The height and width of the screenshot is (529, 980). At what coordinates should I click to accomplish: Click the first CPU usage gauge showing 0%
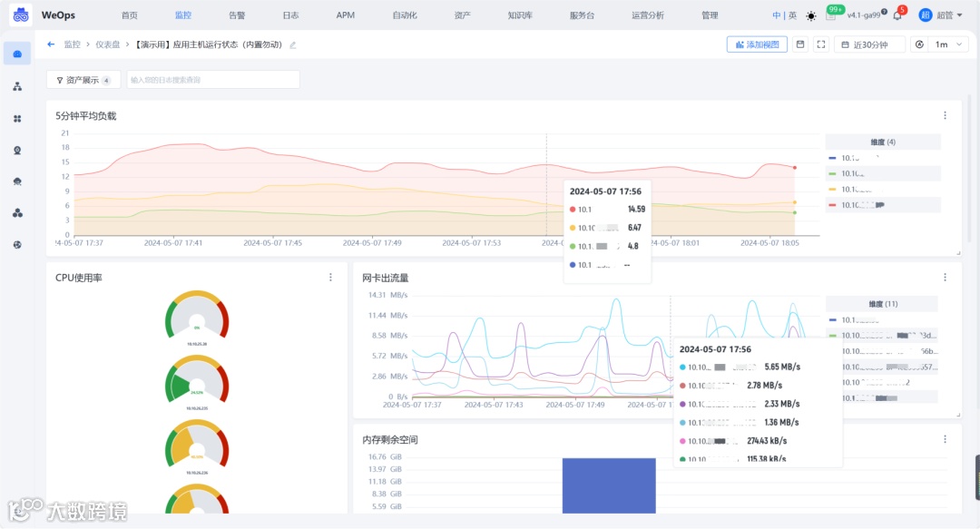coord(197,316)
